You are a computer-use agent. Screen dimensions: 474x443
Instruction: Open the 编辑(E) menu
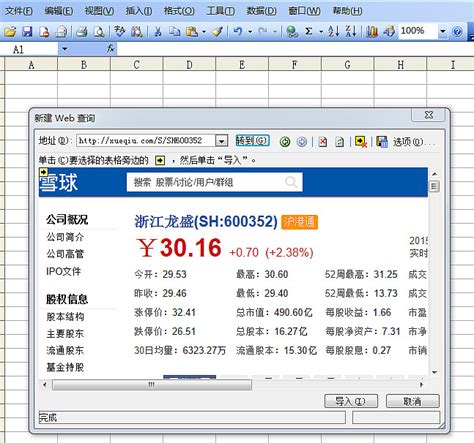click(59, 11)
